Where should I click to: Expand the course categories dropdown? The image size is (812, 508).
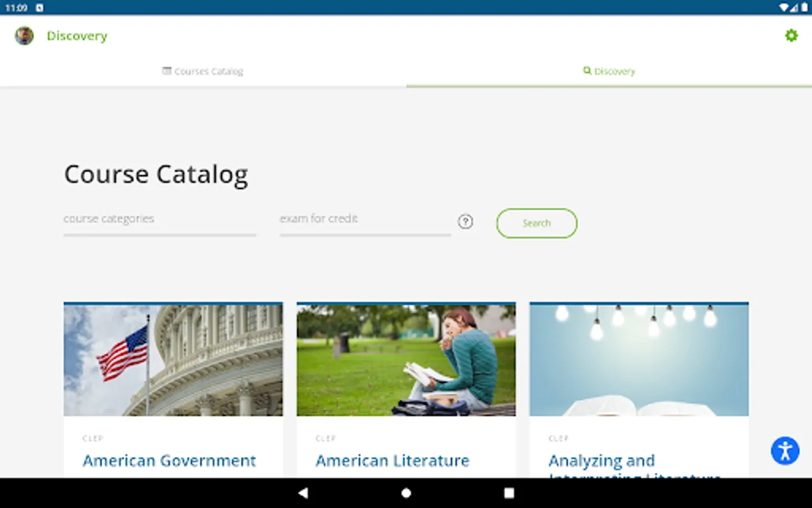(x=160, y=222)
